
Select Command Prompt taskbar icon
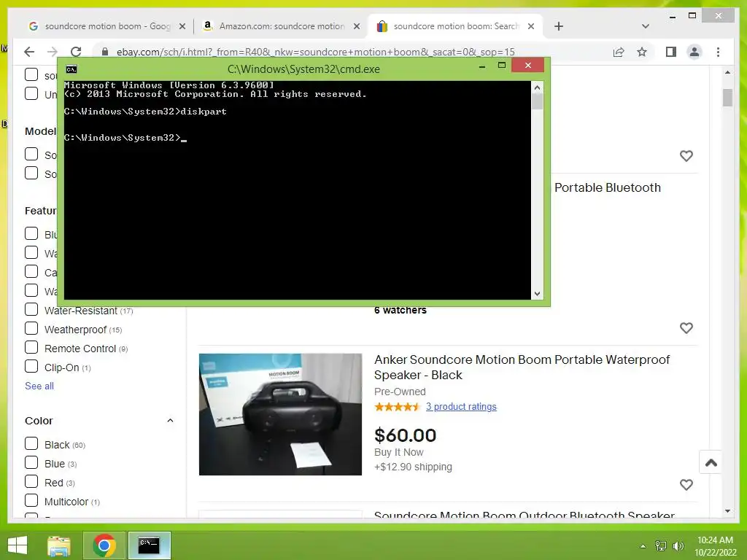[x=149, y=545]
